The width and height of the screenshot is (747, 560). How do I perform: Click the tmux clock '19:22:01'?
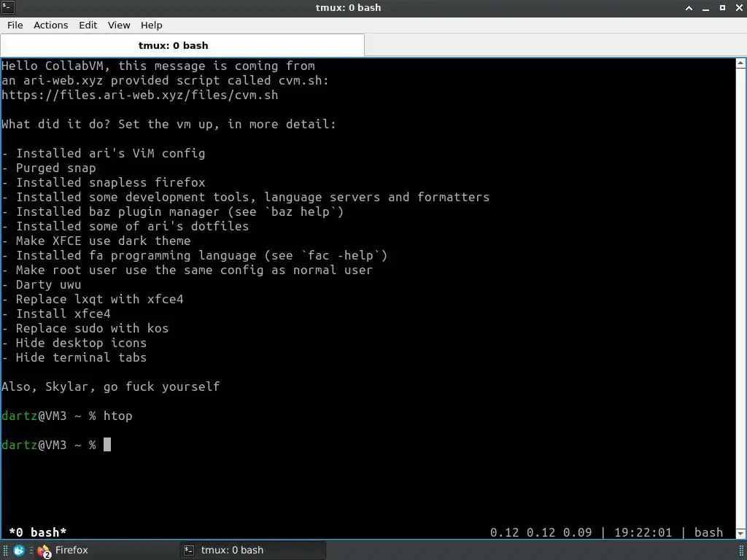[x=643, y=532]
